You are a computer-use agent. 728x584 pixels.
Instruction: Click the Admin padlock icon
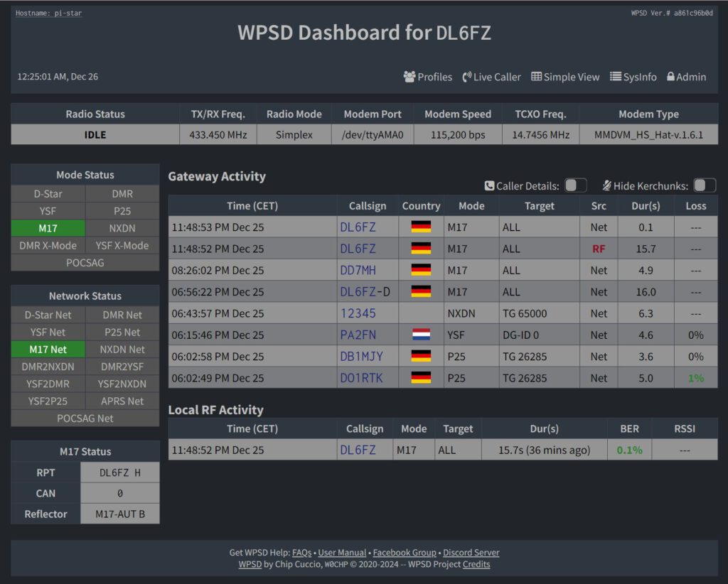point(670,77)
